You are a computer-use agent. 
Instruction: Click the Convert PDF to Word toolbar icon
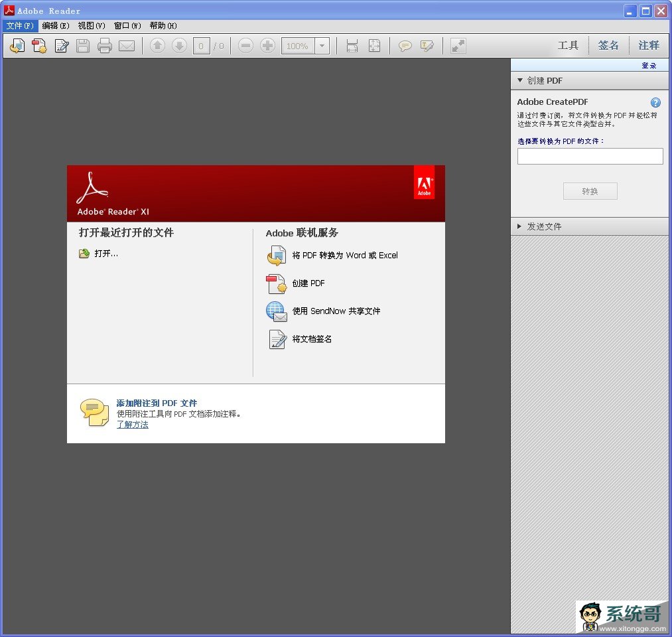(x=17, y=45)
